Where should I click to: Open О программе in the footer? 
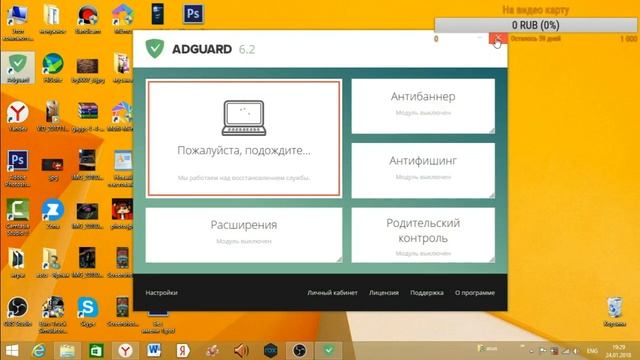475,293
